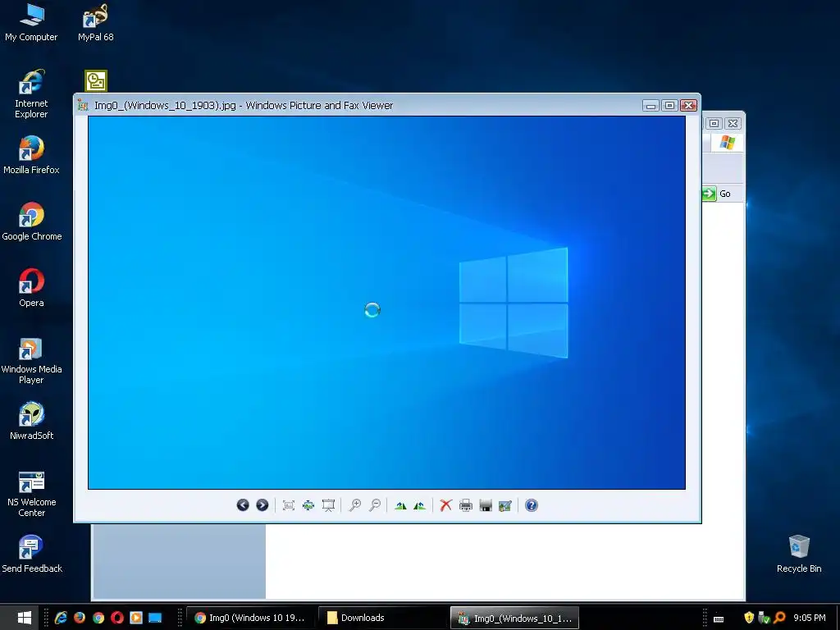The height and width of the screenshot is (630, 840).
Task: Select the Best Fit view icon
Action: (289, 505)
